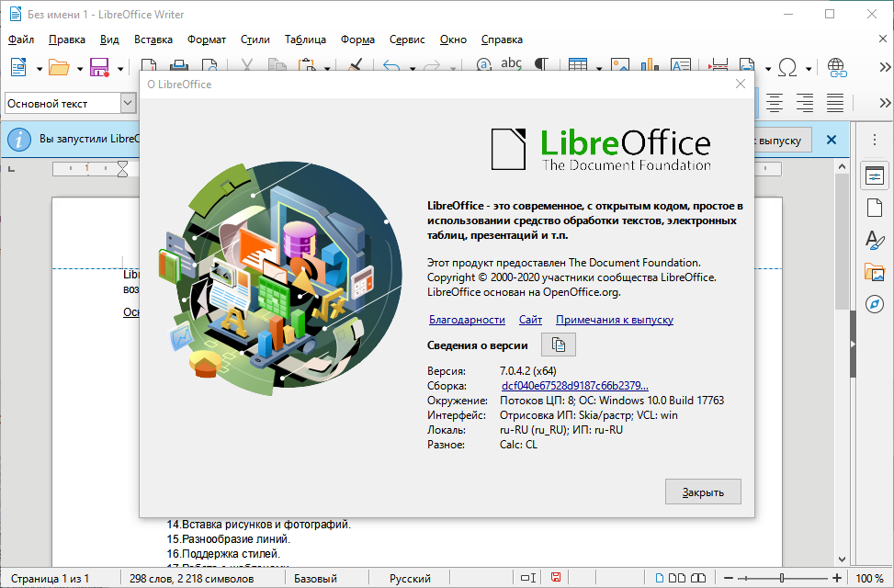Click the zoom slider handle
Image resolution: width=894 pixels, height=588 pixels.
point(782,578)
